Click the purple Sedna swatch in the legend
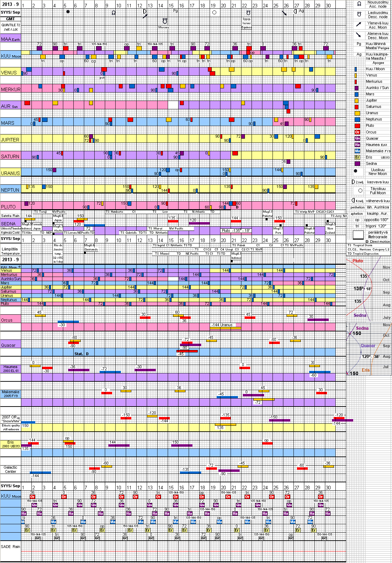The image size is (392, 563). (357, 163)
